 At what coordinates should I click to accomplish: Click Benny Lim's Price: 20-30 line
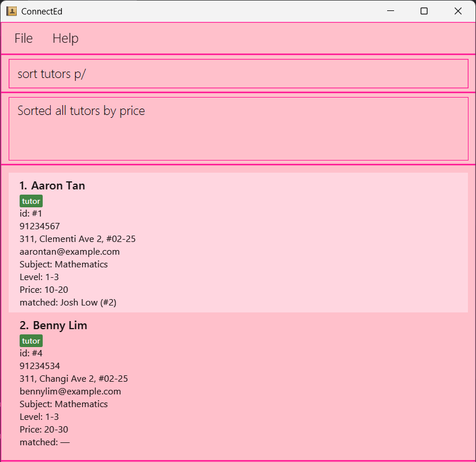[44, 430]
